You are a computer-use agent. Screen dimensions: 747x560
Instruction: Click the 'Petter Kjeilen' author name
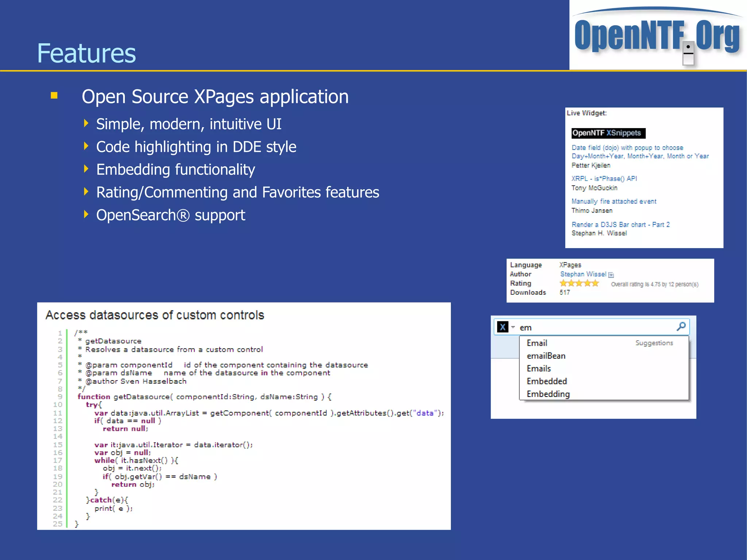click(x=591, y=165)
